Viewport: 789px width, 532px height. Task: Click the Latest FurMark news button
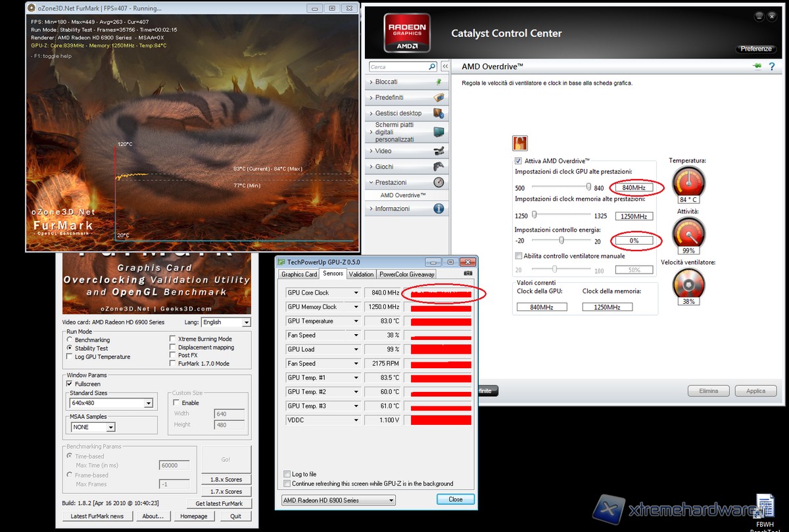pos(97,516)
